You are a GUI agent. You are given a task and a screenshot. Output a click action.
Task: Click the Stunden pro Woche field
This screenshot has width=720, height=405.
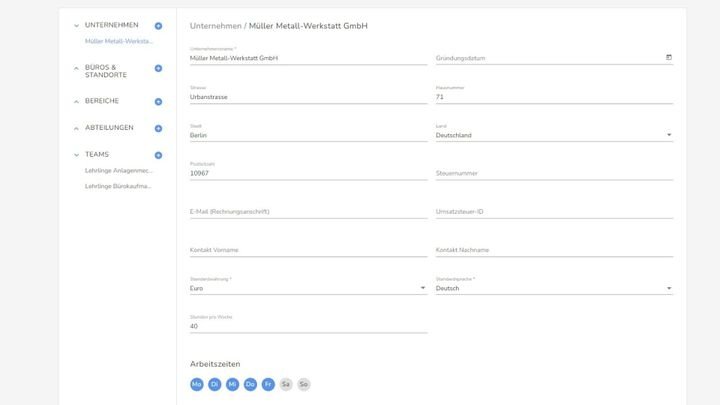(x=309, y=326)
